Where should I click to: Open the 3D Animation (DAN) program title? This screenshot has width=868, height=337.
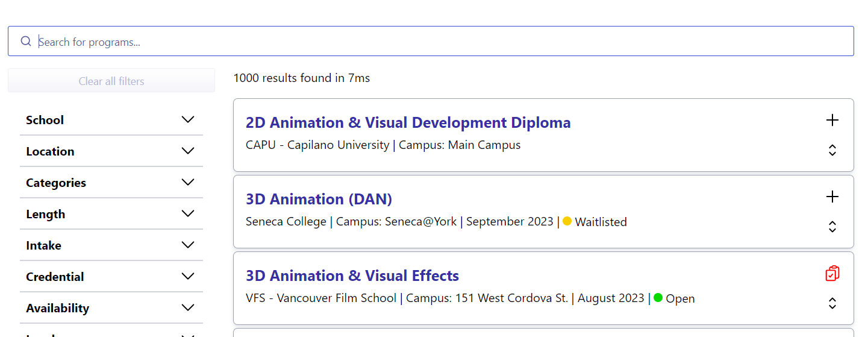[x=319, y=199]
